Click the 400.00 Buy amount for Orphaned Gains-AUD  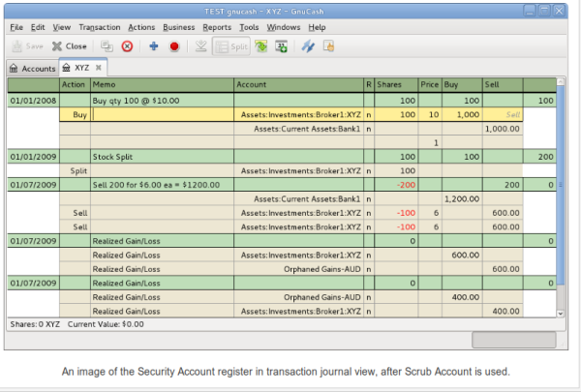[462, 297]
